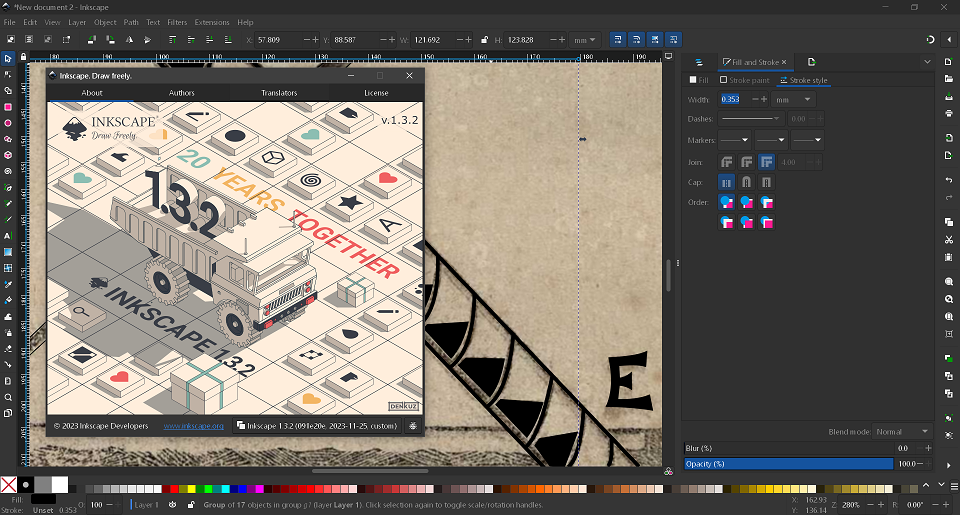Viewport: 960px width, 515px height.
Task: Open the File menu
Action: [x=10, y=22]
